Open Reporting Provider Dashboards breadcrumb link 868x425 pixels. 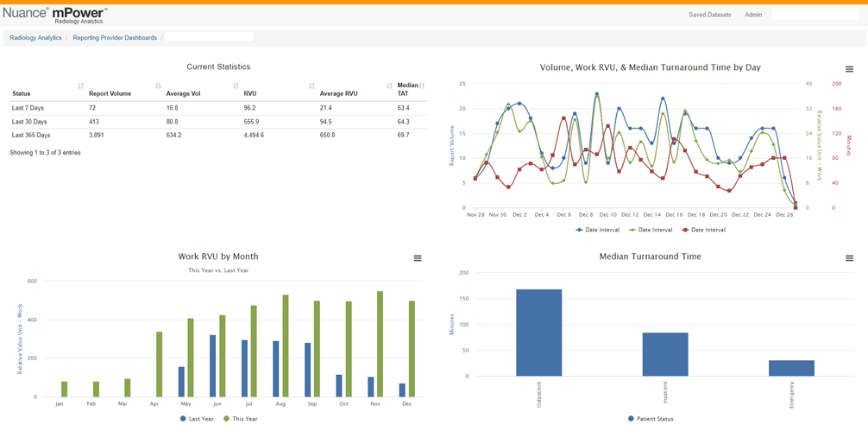[x=115, y=38]
